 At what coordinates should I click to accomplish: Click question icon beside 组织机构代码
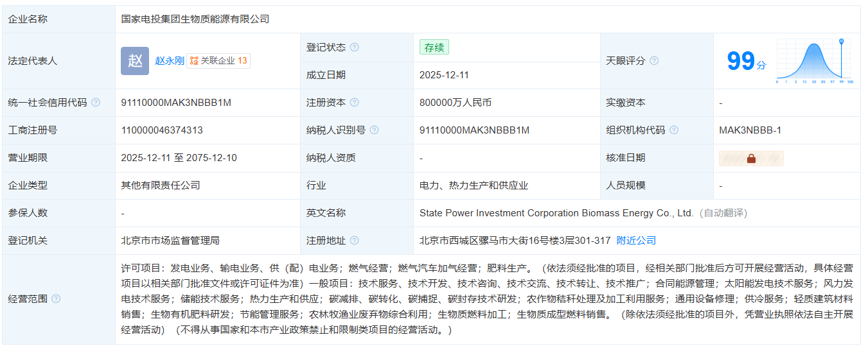pyautogui.click(x=674, y=130)
